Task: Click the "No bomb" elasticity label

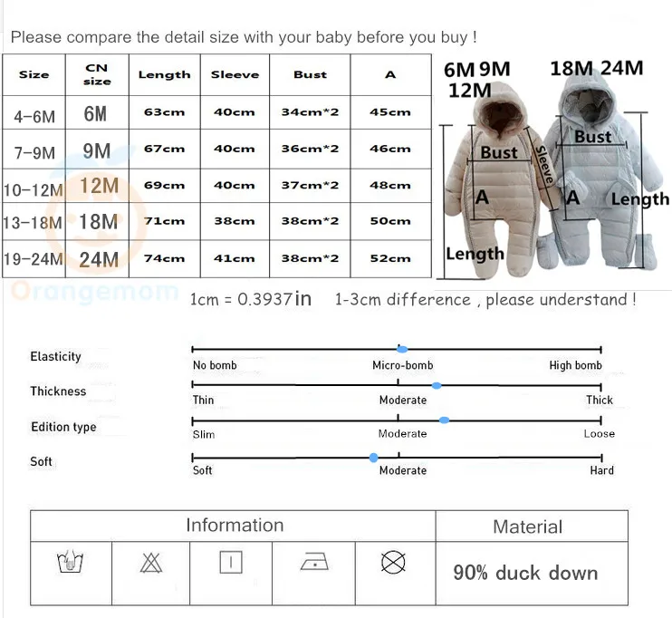Action: pyautogui.click(x=215, y=365)
